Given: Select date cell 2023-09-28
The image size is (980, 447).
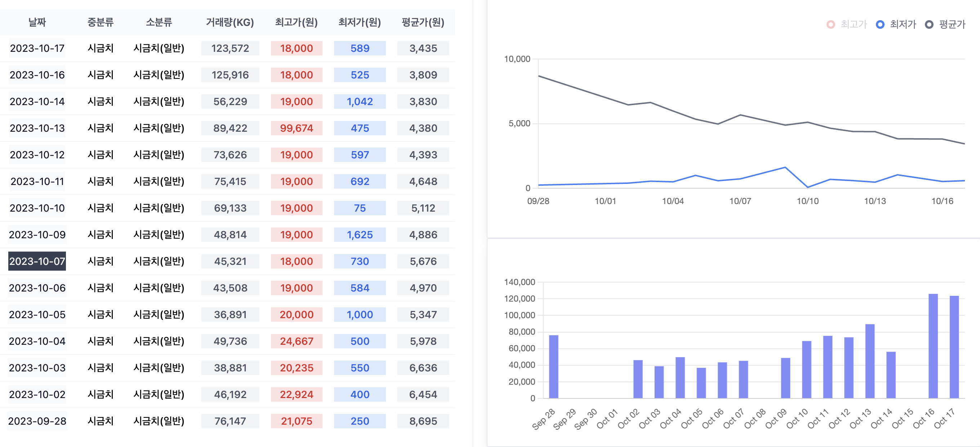Looking at the screenshot, I should pyautogui.click(x=37, y=421).
